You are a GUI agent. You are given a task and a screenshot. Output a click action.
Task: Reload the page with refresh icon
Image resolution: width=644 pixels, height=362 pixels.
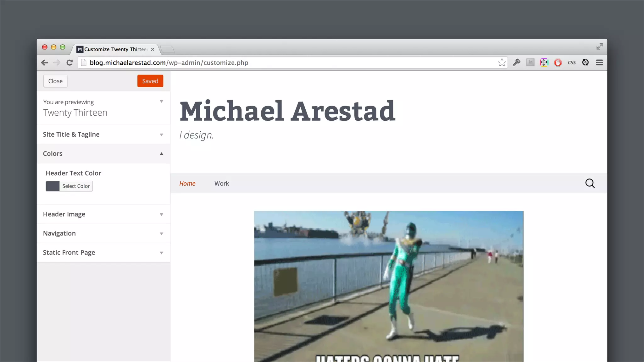point(69,63)
